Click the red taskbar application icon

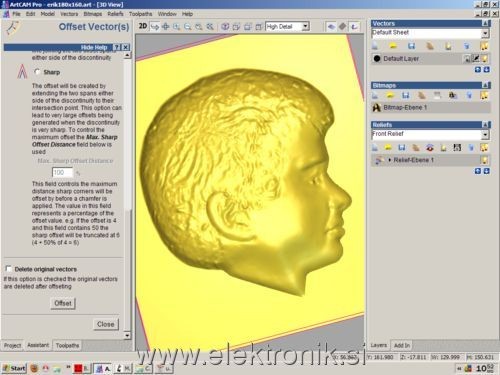pos(78,368)
